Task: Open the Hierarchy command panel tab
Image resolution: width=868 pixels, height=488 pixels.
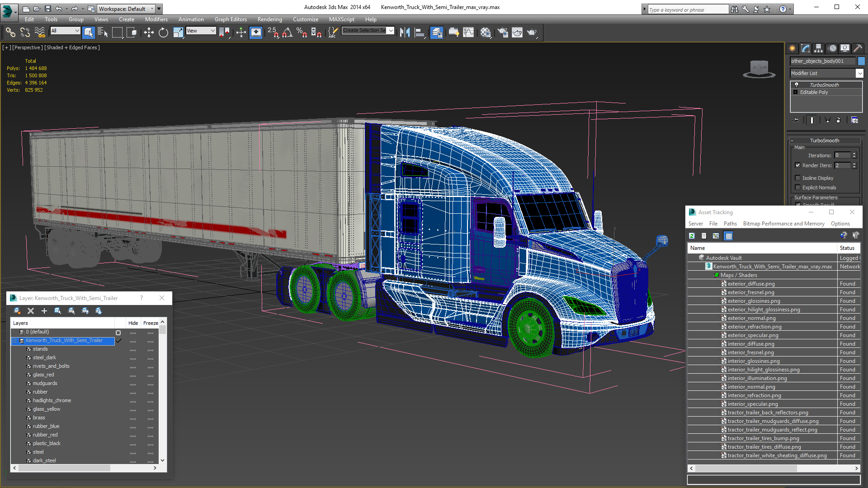Action: pos(818,48)
